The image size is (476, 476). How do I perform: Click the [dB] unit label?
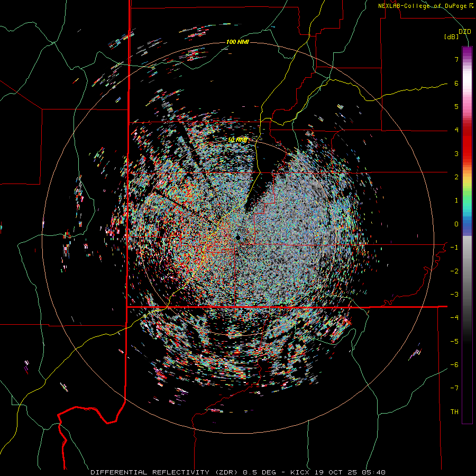(x=452, y=37)
